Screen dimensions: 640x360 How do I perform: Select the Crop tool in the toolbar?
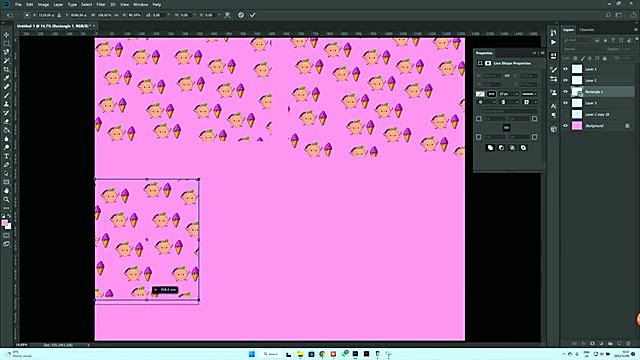click(7, 69)
